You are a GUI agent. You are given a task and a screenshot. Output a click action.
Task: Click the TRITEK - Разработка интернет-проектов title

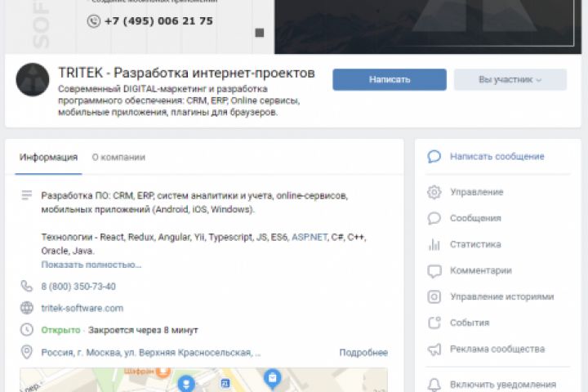click(186, 73)
